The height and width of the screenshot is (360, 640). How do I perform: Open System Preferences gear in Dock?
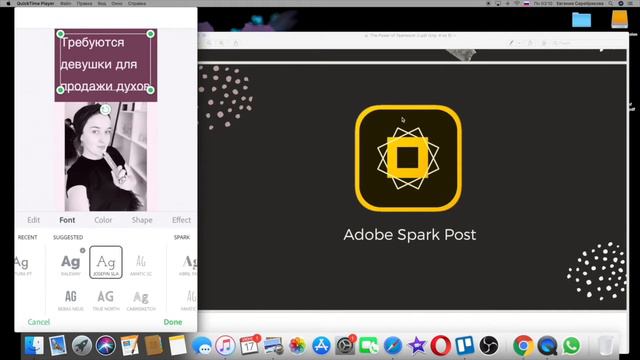coord(345,346)
